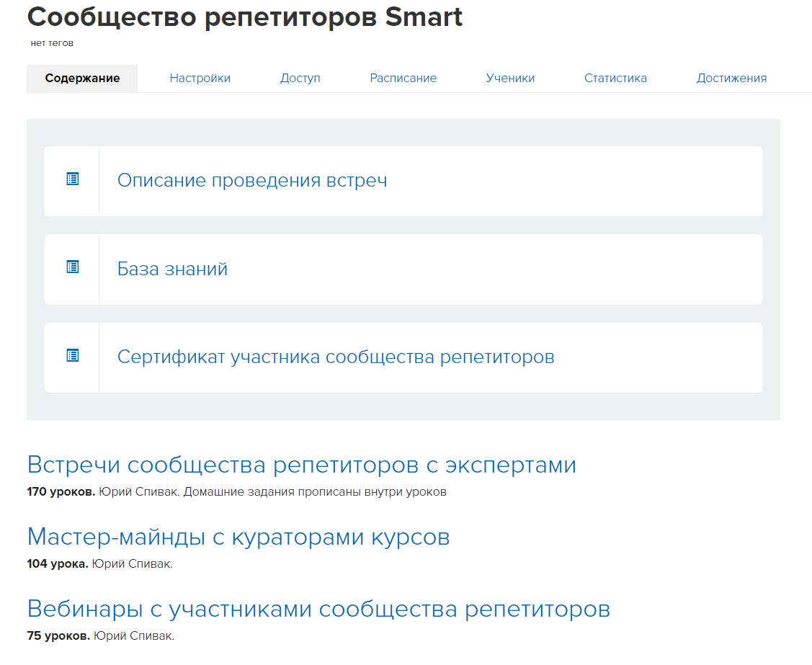812x665 pixels.
Task: Click the lesson icon beside База знаний
Action: tap(73, 267)
